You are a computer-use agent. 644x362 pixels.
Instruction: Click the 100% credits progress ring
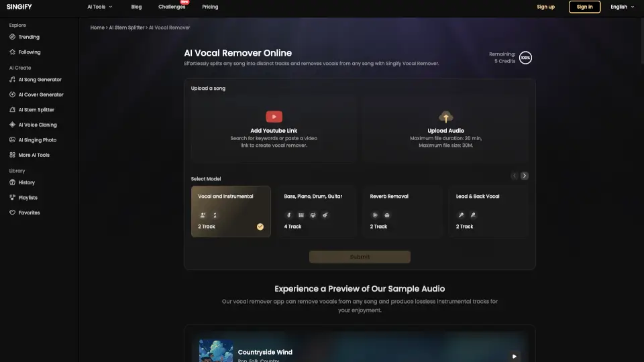pos(525,58)
